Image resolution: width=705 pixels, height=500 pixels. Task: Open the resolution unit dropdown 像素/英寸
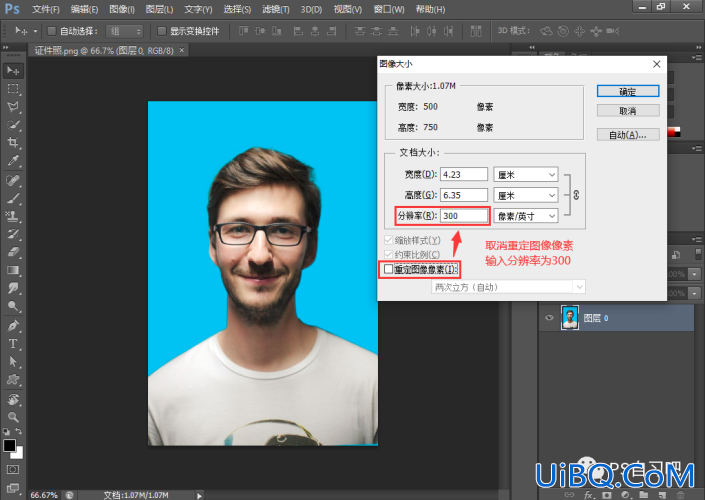pos(526,216)
